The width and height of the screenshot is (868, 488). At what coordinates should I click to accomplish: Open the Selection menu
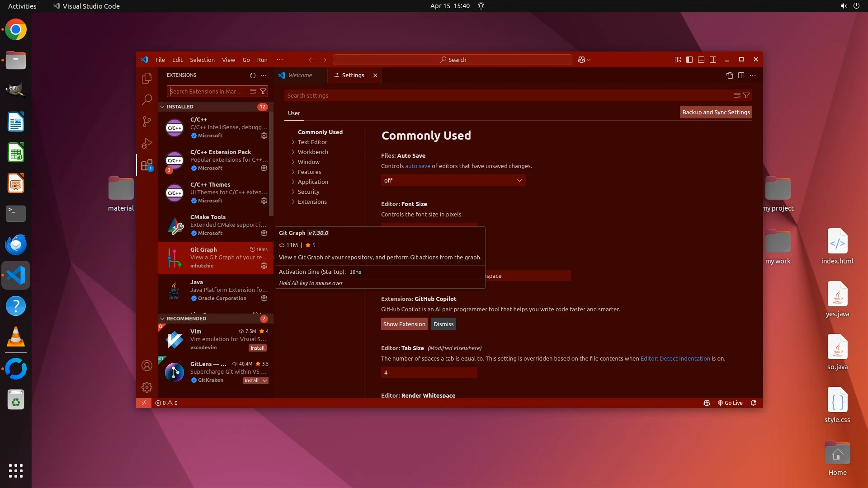coord(202,60)
